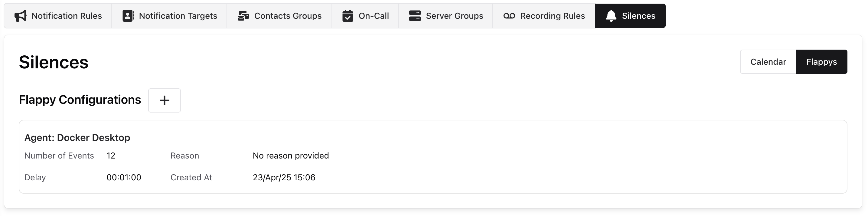Select the Silences tab label
Screen dimensions: 868x216
[x=638, y=16]
